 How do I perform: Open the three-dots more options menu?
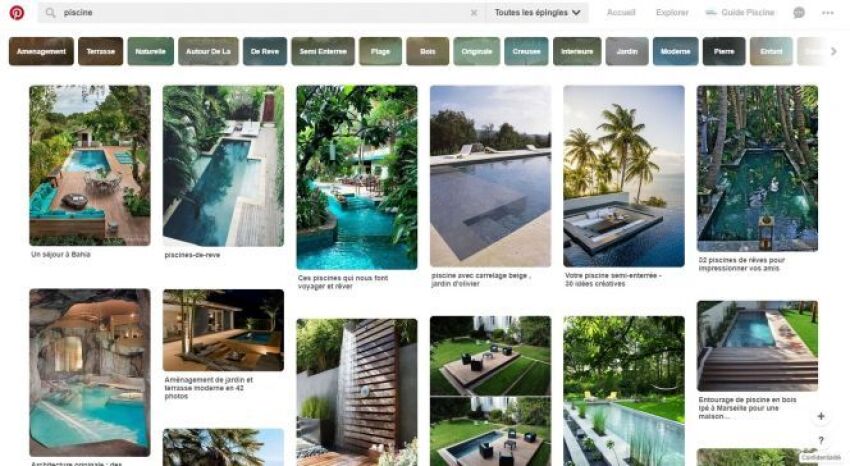pos(827,12)
